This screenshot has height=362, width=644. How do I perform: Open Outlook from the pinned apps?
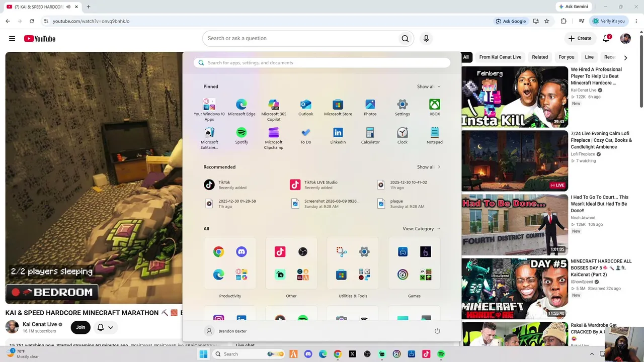tap(306, 108)
